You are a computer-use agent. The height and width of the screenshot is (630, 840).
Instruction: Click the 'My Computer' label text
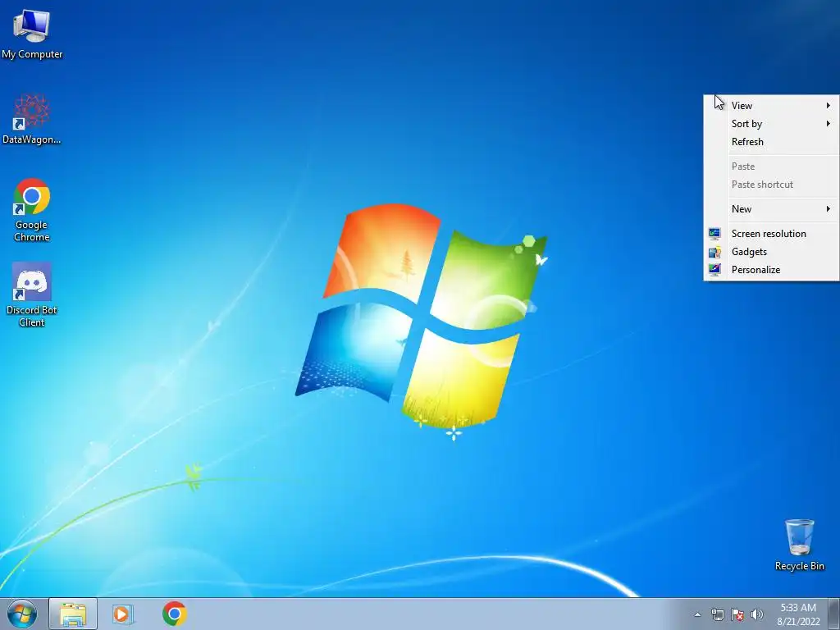coord(32,54)
